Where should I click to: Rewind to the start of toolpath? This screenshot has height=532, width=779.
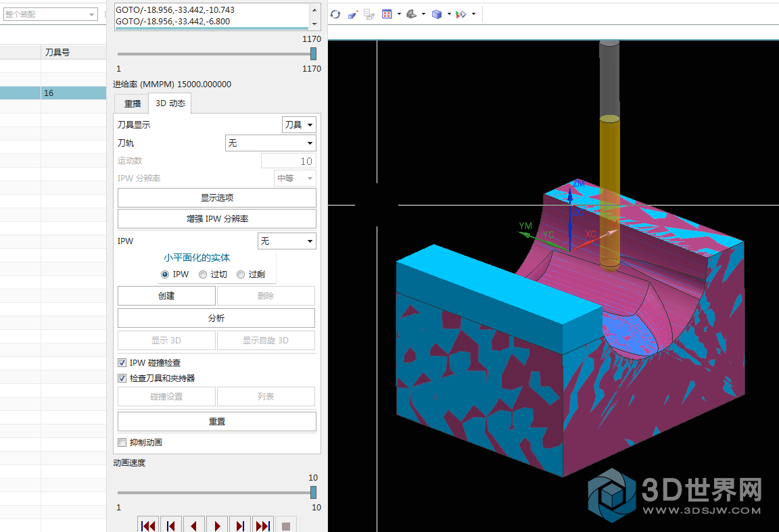pos(148,525)
